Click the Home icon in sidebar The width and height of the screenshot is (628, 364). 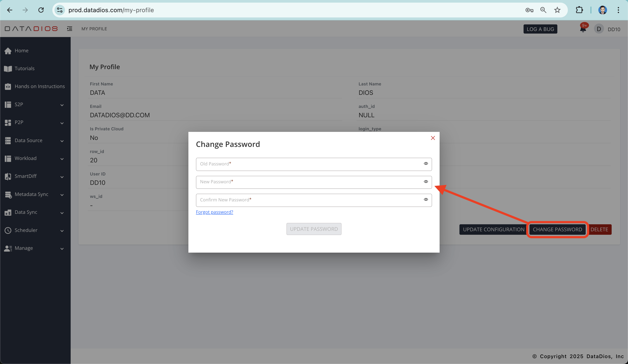coord(8,51)
